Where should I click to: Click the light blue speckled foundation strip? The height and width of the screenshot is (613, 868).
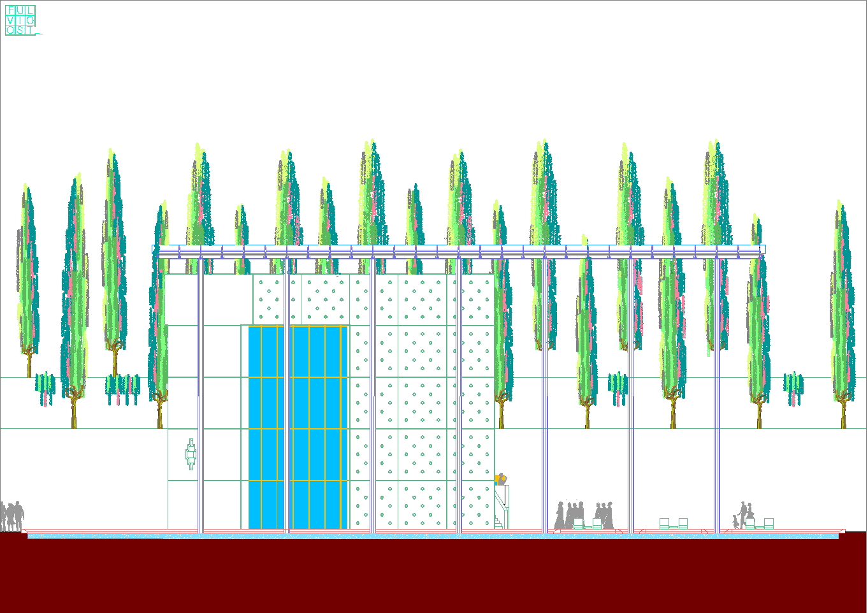click(x=433, y=537)
